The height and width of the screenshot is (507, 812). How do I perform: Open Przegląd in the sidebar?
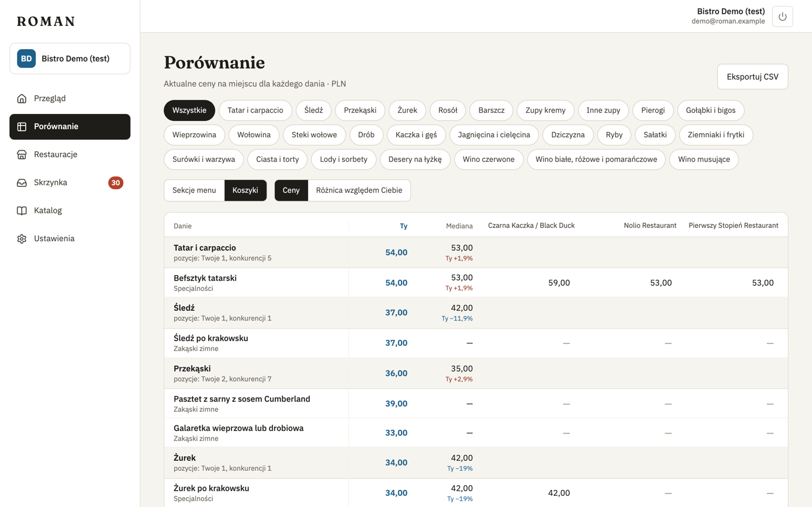point(70,98)
